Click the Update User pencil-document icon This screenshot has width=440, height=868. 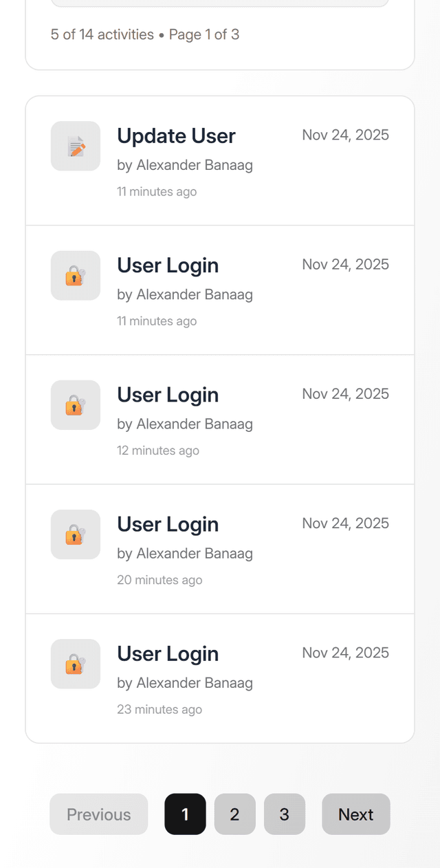tap(76, 146)
